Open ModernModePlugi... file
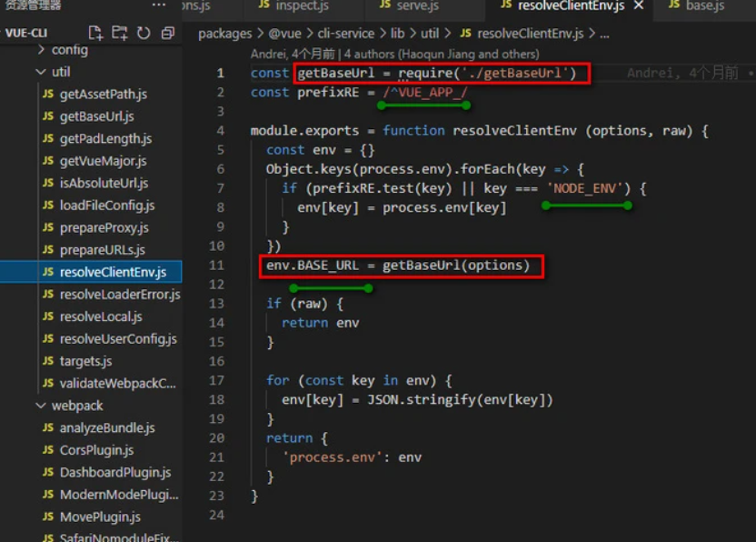756x542 pixels. 119,494
